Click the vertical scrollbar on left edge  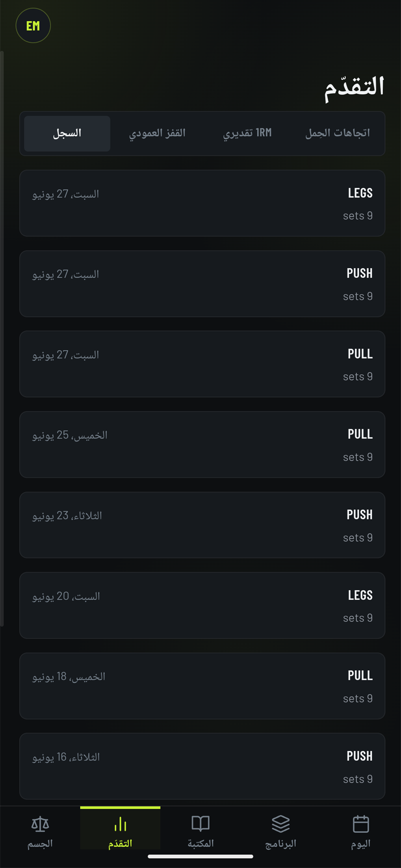pyautogui.click(x=2, y=339)
